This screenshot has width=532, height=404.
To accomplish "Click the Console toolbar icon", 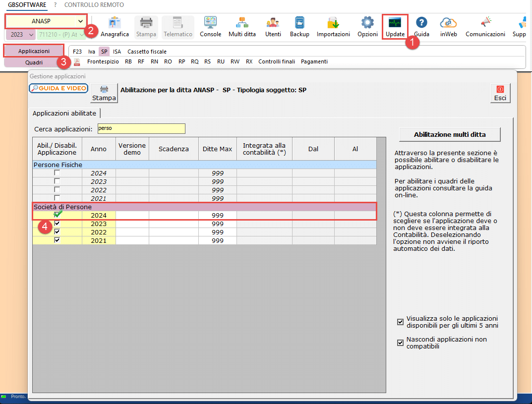I will 210,27.
